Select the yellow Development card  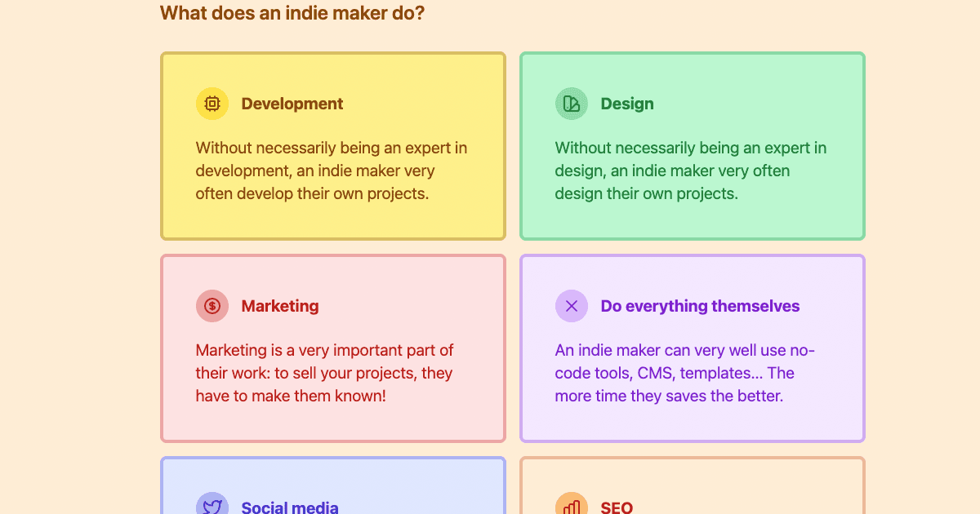pos(333,220)
